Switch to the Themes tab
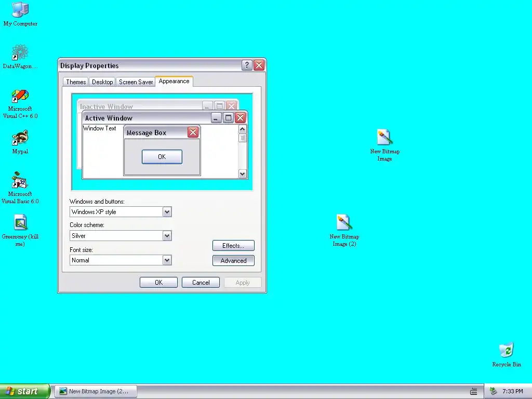The height and width of the screenshot is (399, 532). (x=76, y=82)
